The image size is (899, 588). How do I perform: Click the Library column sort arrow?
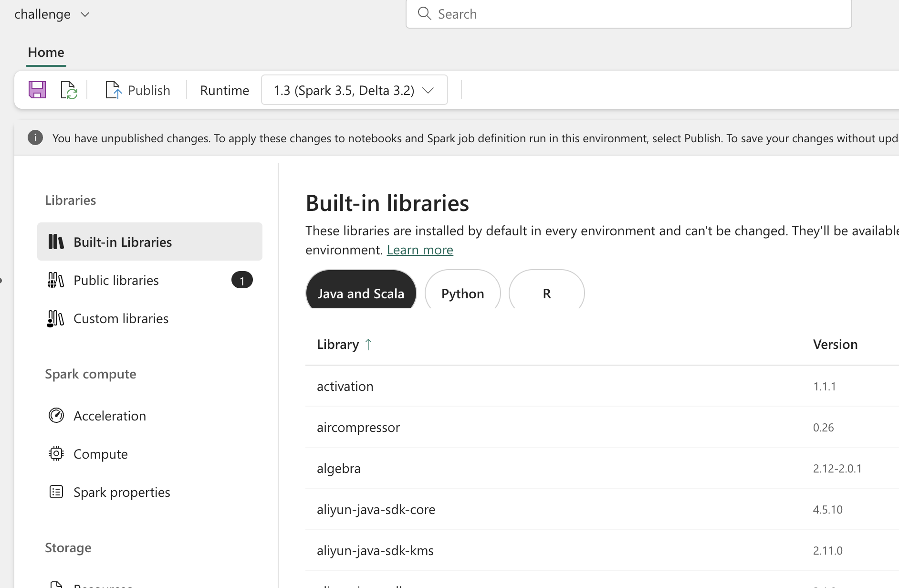pos(368,344)
